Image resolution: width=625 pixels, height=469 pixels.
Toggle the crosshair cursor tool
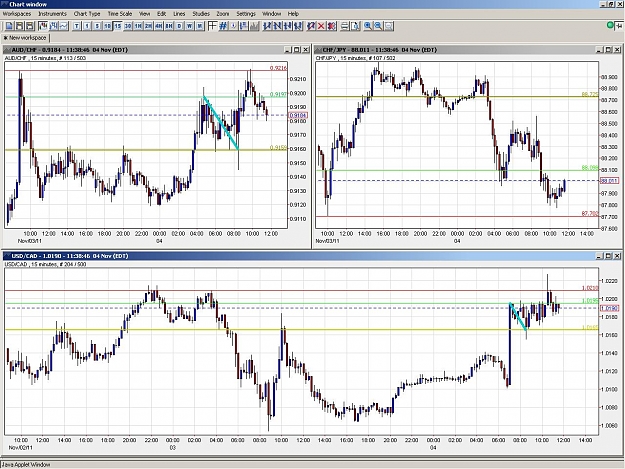coord(212,26)
